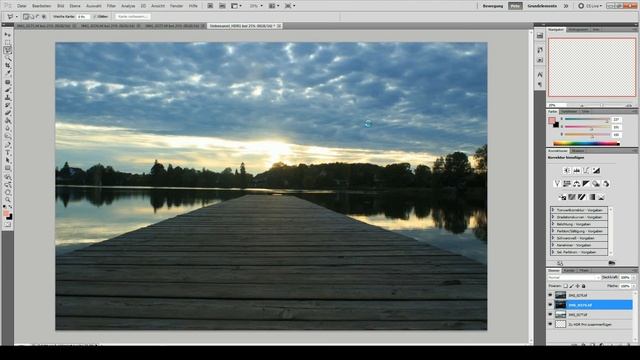
Task: Select the Eraser tool
Action: pyautogui.click(x=7, y=113)
